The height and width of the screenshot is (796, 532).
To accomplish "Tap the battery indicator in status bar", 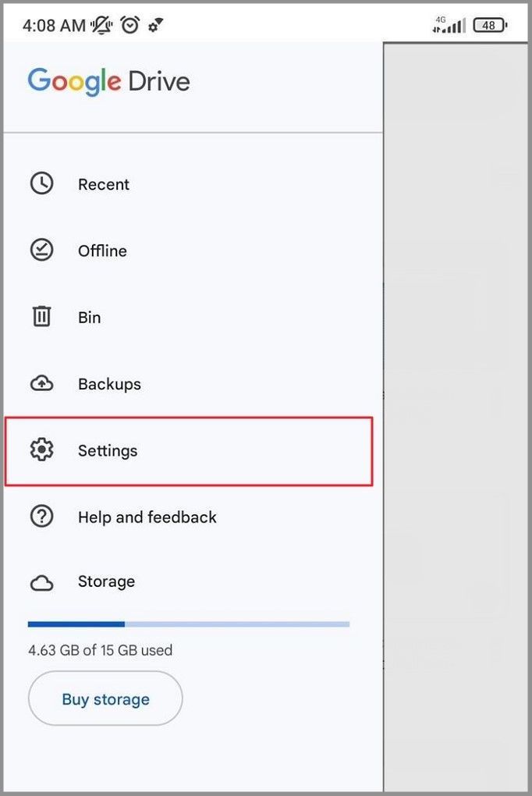I will tap(490, 25).
